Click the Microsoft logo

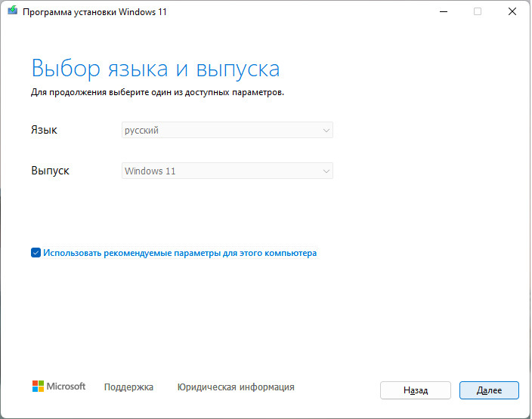pyautogui.click(x=59, y=386)
